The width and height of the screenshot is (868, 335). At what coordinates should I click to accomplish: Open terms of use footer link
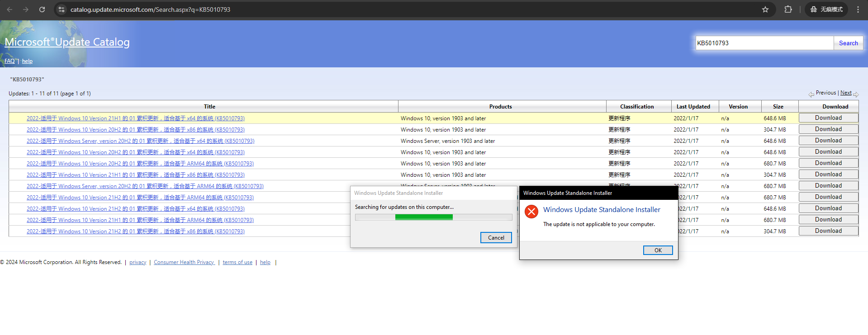(x=237, y=262)
